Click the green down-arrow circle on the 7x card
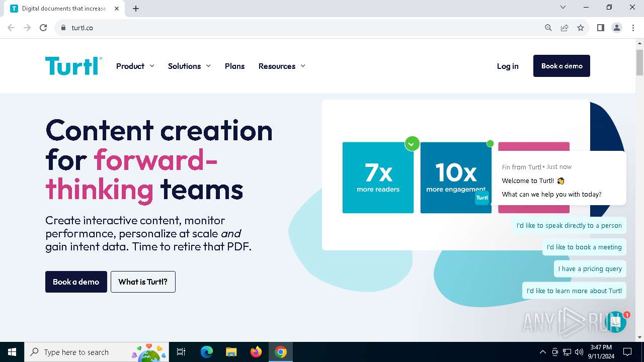 [412, 144]
